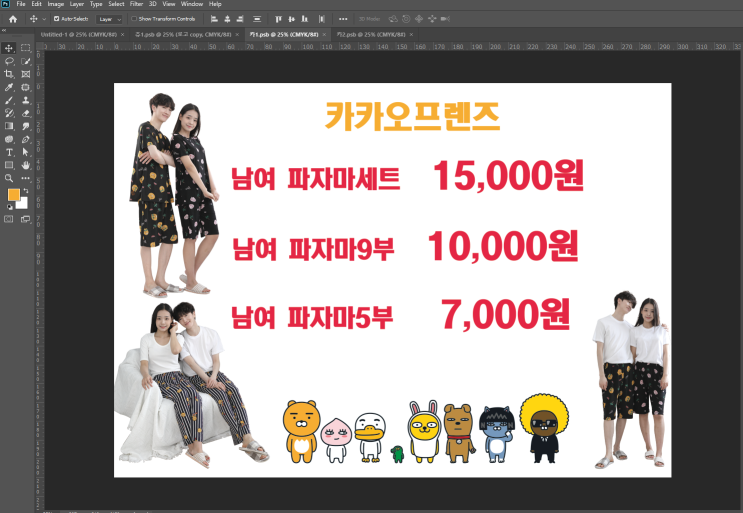Screen dimensions: 743x513
Task: Select the Move tool in the toolbox
Action: 9,48
